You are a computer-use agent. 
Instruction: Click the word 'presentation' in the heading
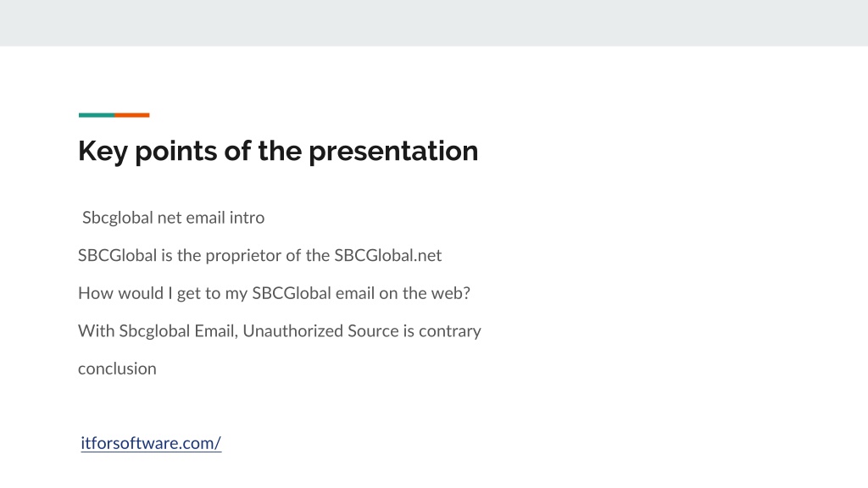[x=393, y=151]
